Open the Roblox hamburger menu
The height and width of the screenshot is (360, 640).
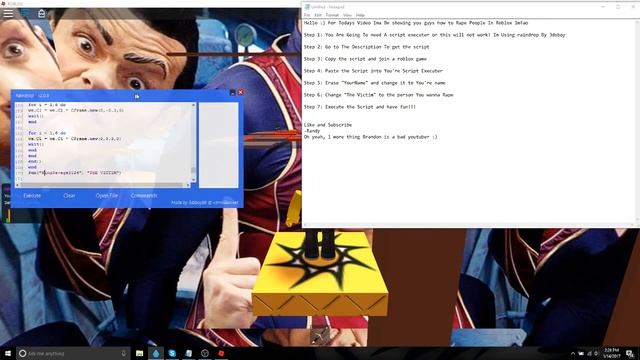click(x=8, y=13)
